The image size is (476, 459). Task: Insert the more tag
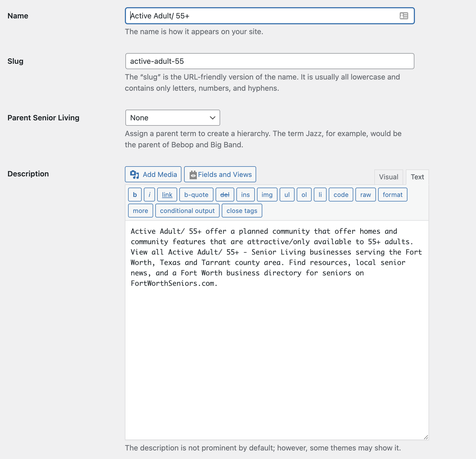(141, 211)
